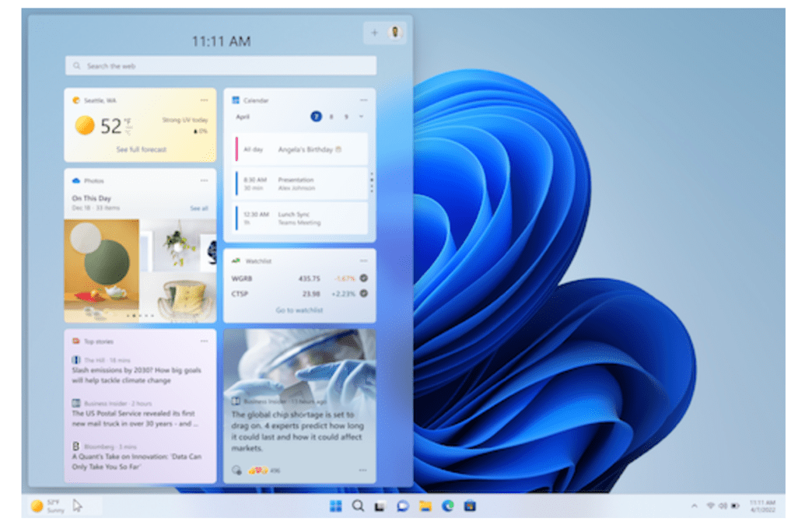The image size is (798, 532).
Task: Click the Watchlist widget icon
Action: 236,261
